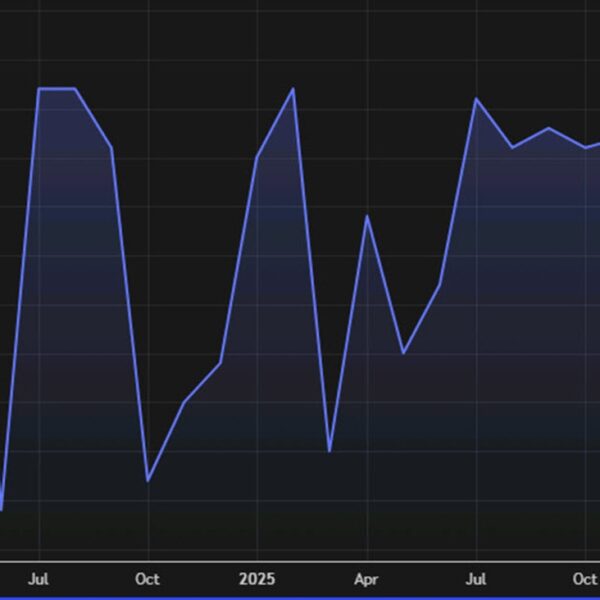Select the 2025 x-axis label
Image resolution: width=600 pixels, height=600 pixels.
point(257,578)
